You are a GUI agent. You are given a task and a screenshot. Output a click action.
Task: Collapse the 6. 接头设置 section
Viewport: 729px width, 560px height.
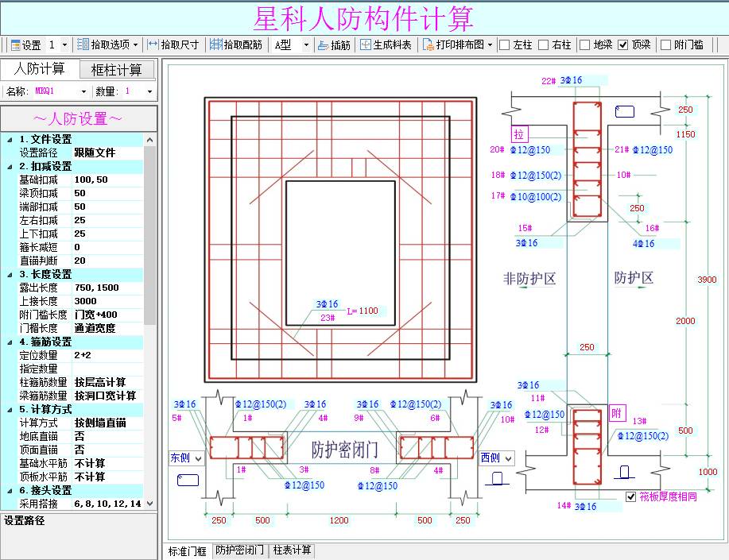pos(10,490)
